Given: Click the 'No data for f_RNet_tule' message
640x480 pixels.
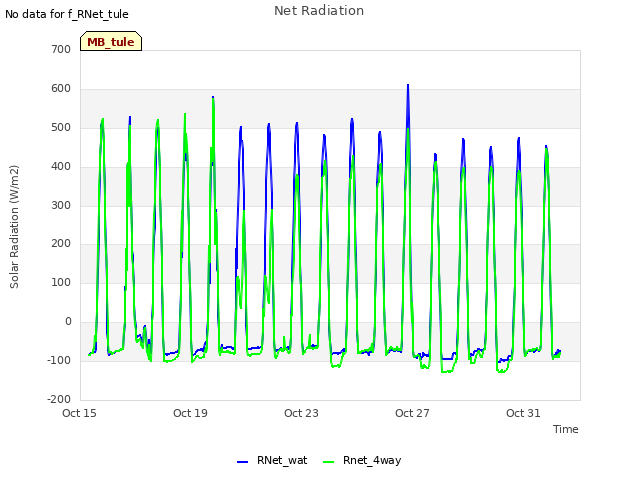Looking at the screenshot, I should point(67,14).
